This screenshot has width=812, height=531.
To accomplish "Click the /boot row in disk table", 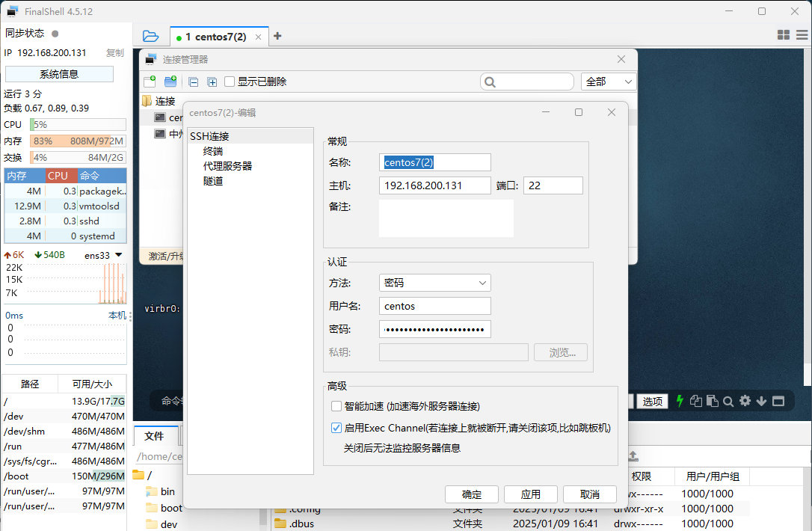I will tap(64, 476).
